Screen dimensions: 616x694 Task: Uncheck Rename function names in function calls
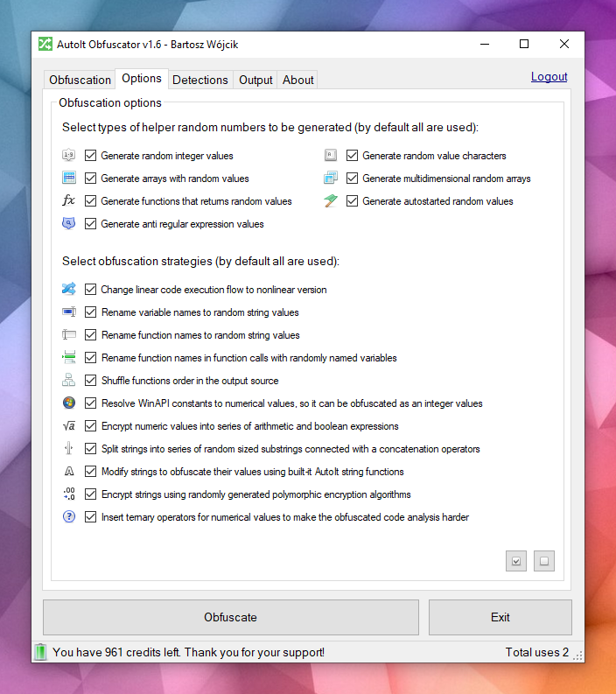click(x=90, y=357)
